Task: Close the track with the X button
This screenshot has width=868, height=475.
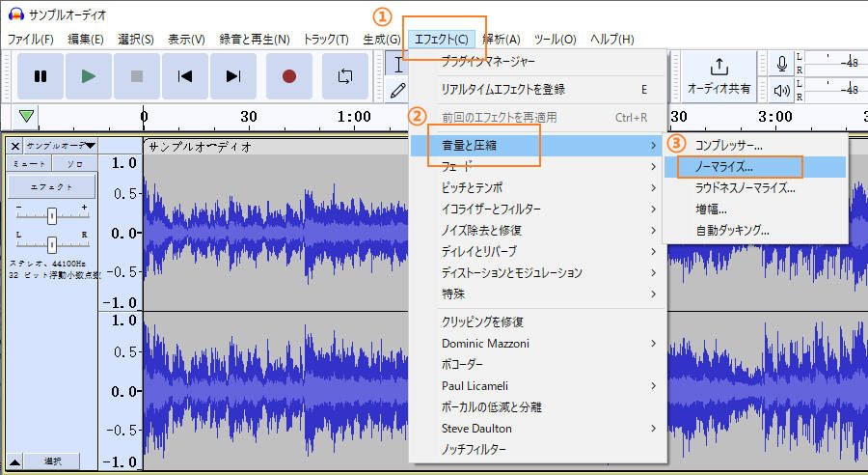Action: [15, 147]
